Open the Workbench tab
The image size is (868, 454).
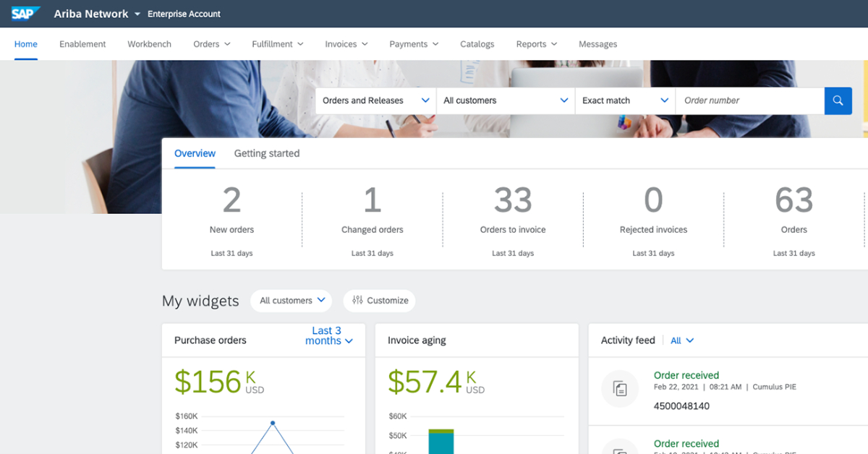[x=150, y=44]
